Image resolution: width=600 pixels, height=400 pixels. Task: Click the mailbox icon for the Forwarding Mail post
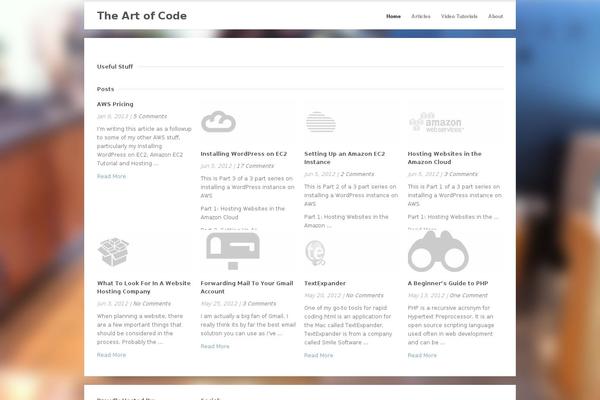[x=233, y=251]
